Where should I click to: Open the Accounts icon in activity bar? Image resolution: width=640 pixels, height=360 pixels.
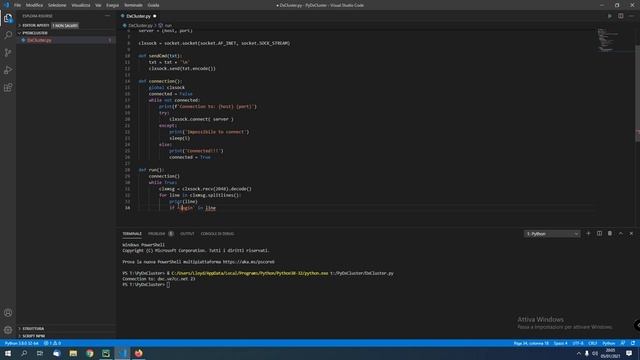point(8,313)
